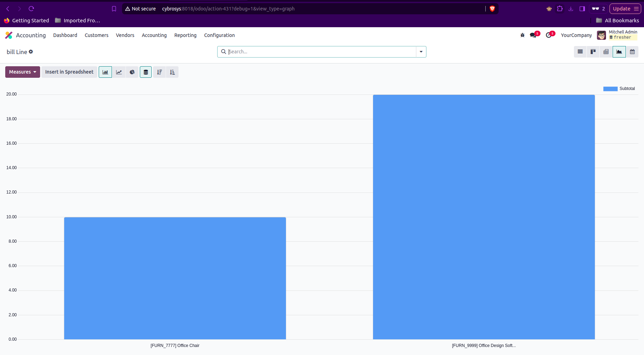Toggle the bar chart mode button
The height and width of the screenshot is (355, 644).
[105, 72]
